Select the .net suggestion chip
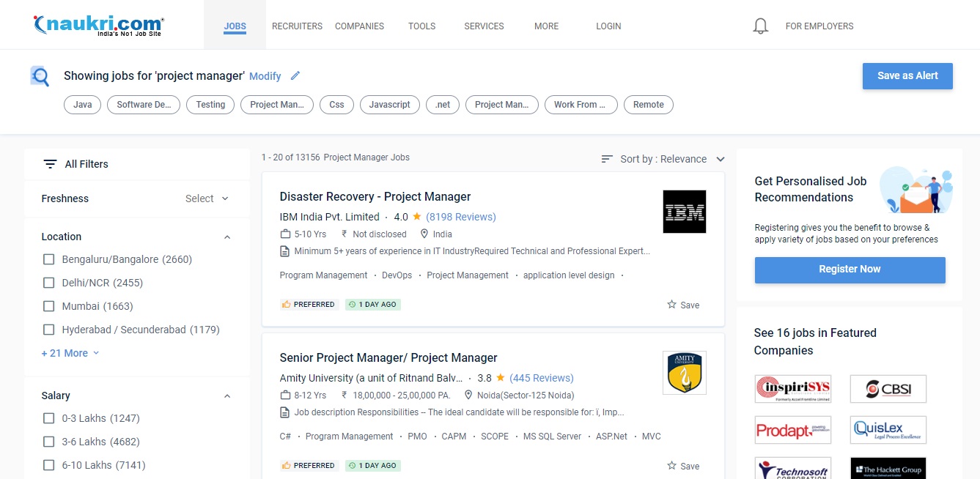The image size is (980, 479). [x=442, y=105]
